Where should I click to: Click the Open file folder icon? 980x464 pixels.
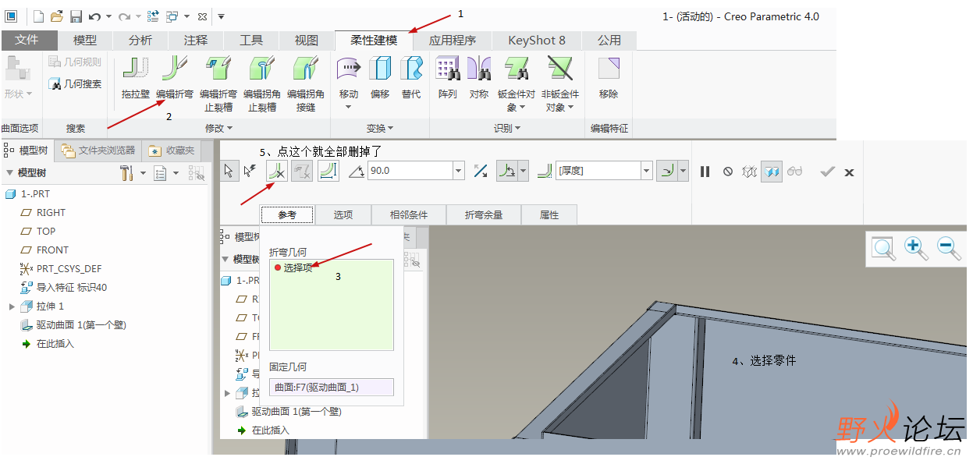(x=57, y=16)
